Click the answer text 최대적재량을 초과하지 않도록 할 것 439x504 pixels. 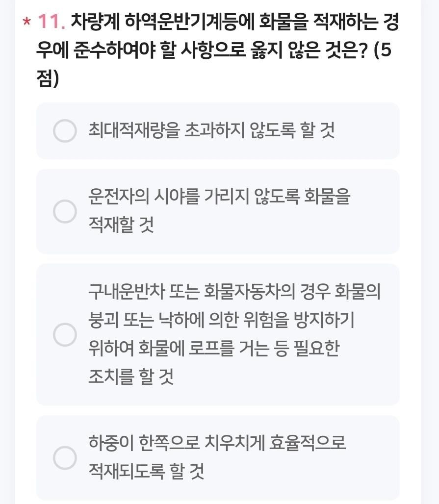coord(211,131)
